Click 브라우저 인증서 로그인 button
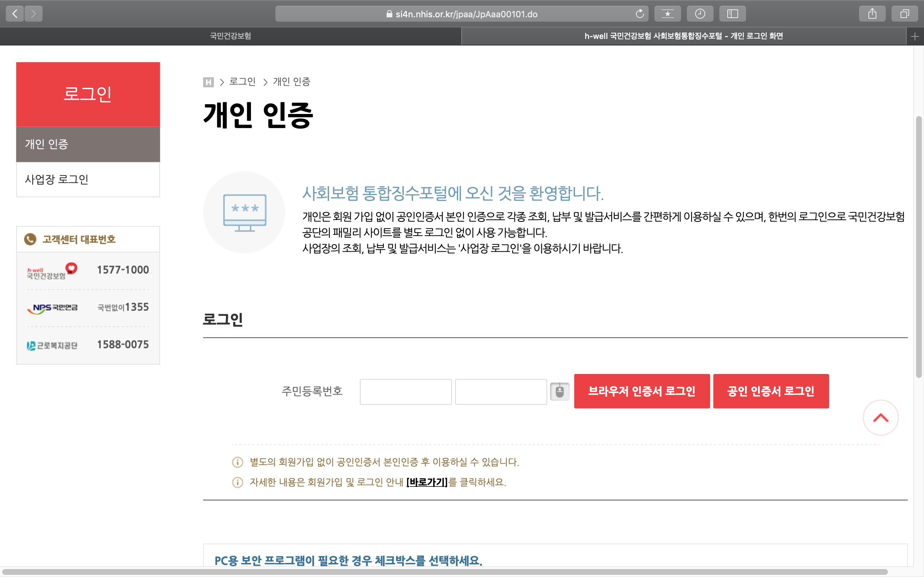Image resolution: width=924 pixels, height=577 pixels. [641, 391]
